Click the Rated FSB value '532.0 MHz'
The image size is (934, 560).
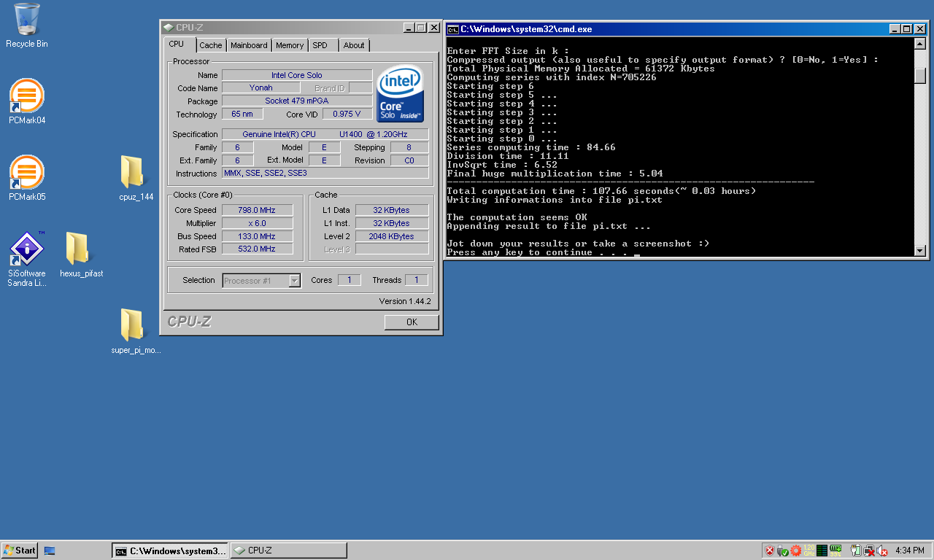click(257, 249)
